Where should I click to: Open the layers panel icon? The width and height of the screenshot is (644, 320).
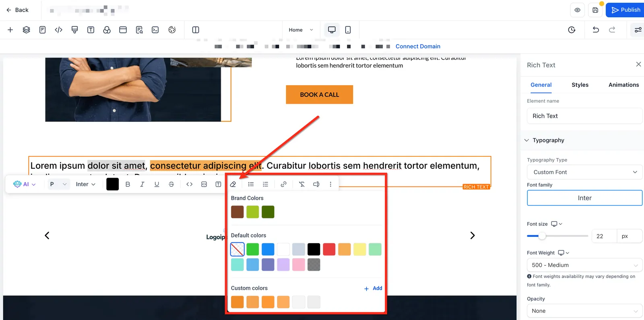pos(26,30)
